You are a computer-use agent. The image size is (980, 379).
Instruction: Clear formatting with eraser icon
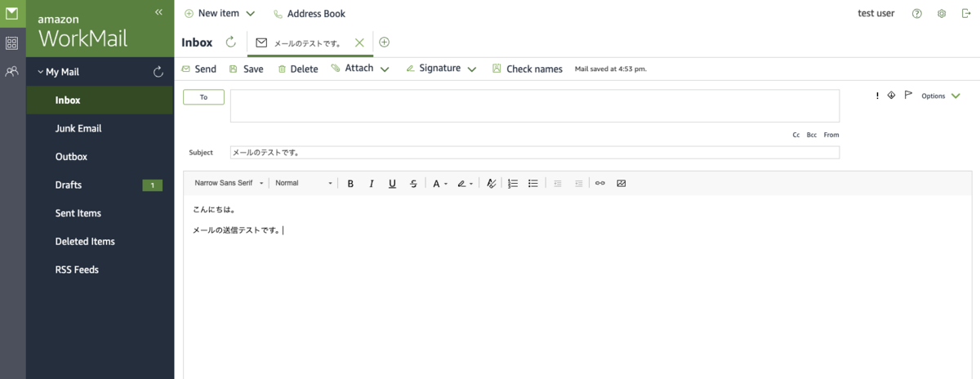click(x=491, y=184)
